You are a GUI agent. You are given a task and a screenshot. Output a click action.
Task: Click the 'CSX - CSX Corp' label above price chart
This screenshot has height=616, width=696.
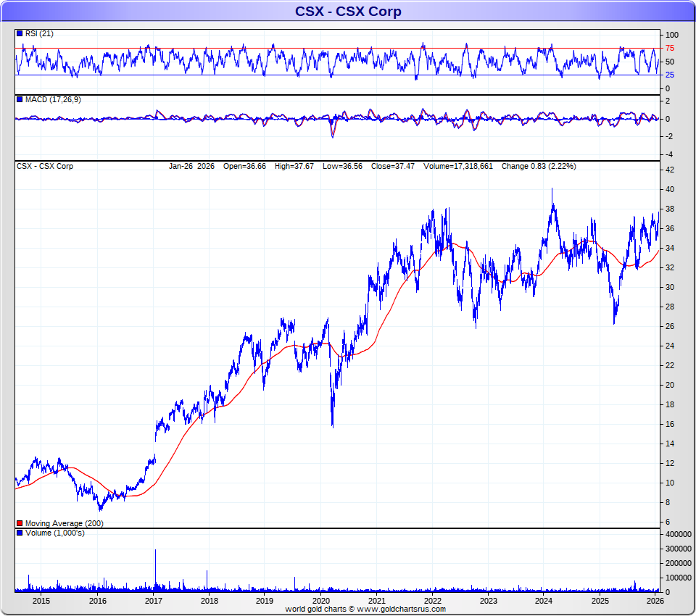point(45,166)
